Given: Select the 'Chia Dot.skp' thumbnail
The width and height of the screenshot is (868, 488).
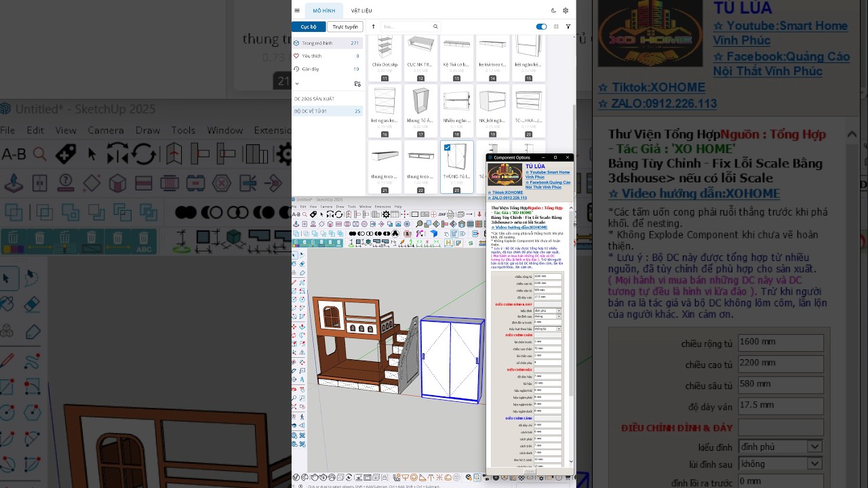Looking at the screenshot, I should coord(385,57).
